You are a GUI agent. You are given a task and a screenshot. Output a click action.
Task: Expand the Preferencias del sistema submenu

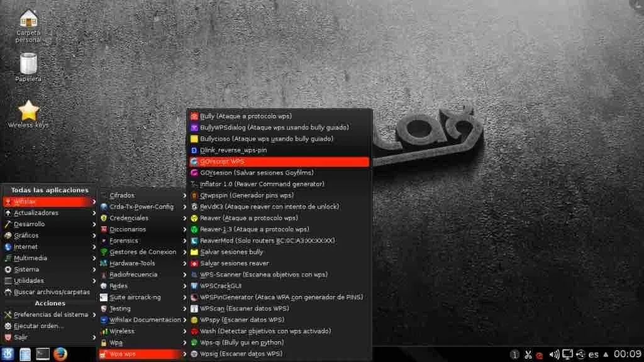(50, 315)
